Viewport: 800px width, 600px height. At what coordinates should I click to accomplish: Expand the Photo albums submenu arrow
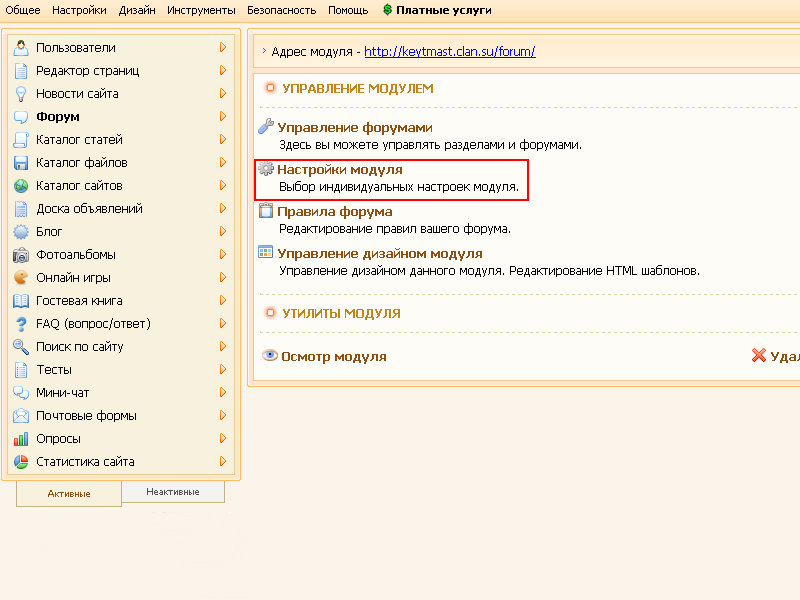(x=223, y=255)
